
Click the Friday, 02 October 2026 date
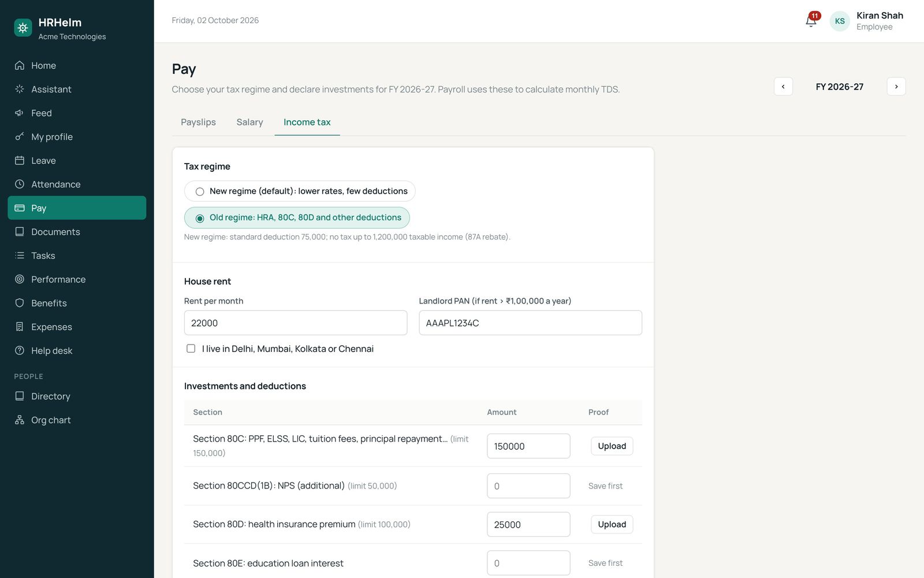pyautogui.click(x=215, y=20)
